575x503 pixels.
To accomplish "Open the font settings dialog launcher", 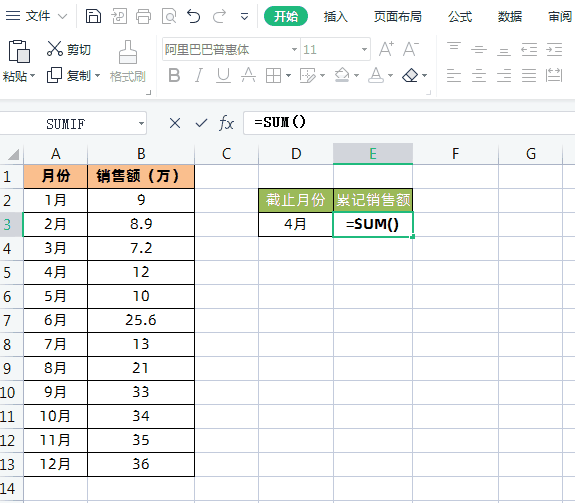I will point(428,92).
